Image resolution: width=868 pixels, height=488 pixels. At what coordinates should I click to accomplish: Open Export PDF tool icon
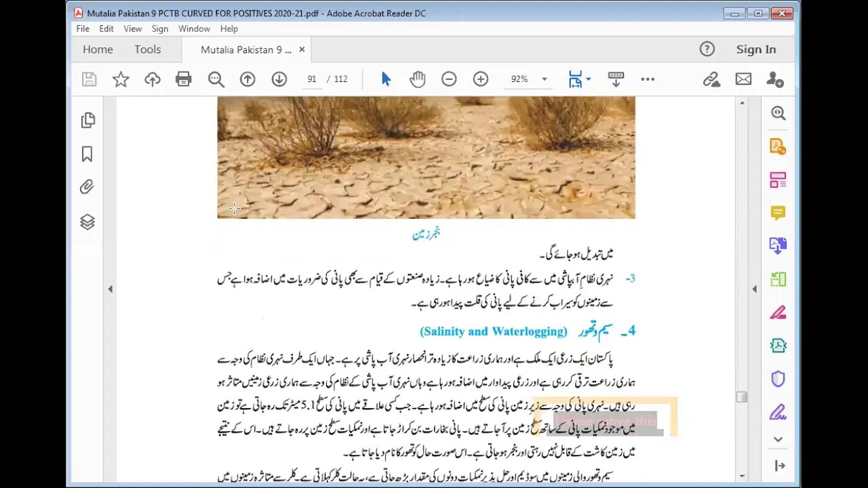pyautogui.click(x=778, y=245)
